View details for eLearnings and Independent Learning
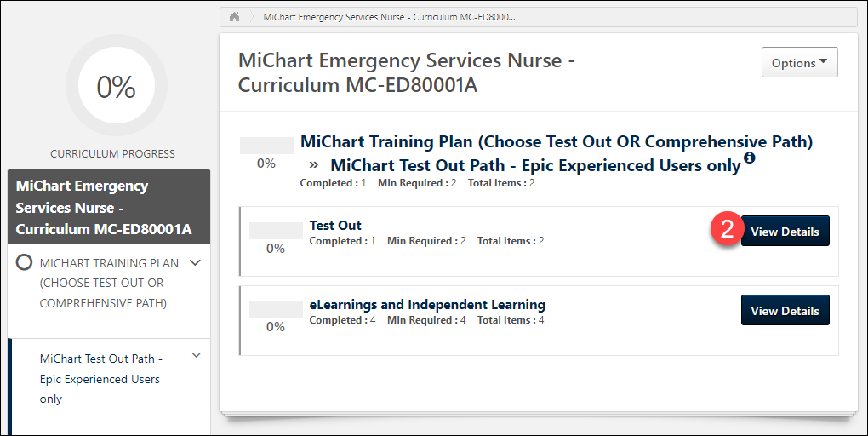This screenshot has width=868, height=436. (x=785, y=311)
